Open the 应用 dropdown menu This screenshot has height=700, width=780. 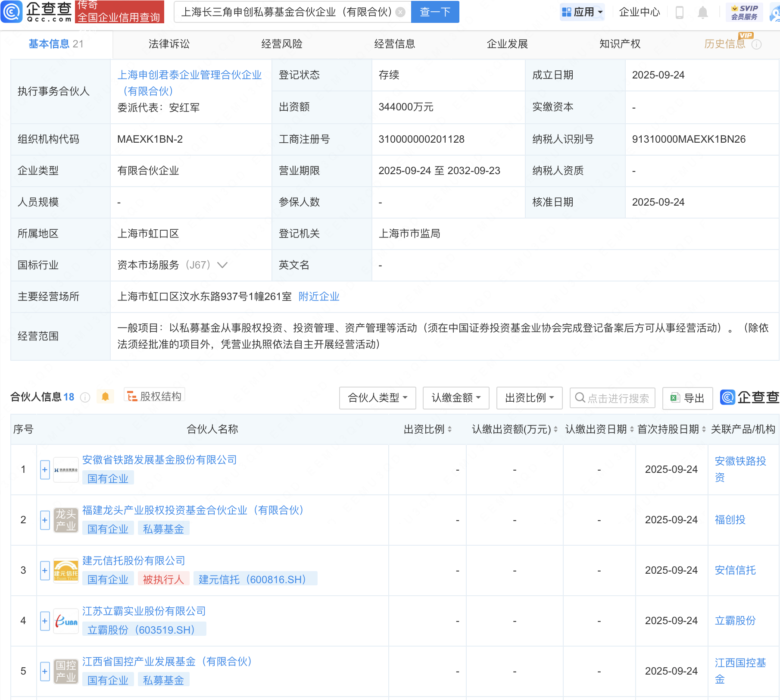(x=582, y=12)
